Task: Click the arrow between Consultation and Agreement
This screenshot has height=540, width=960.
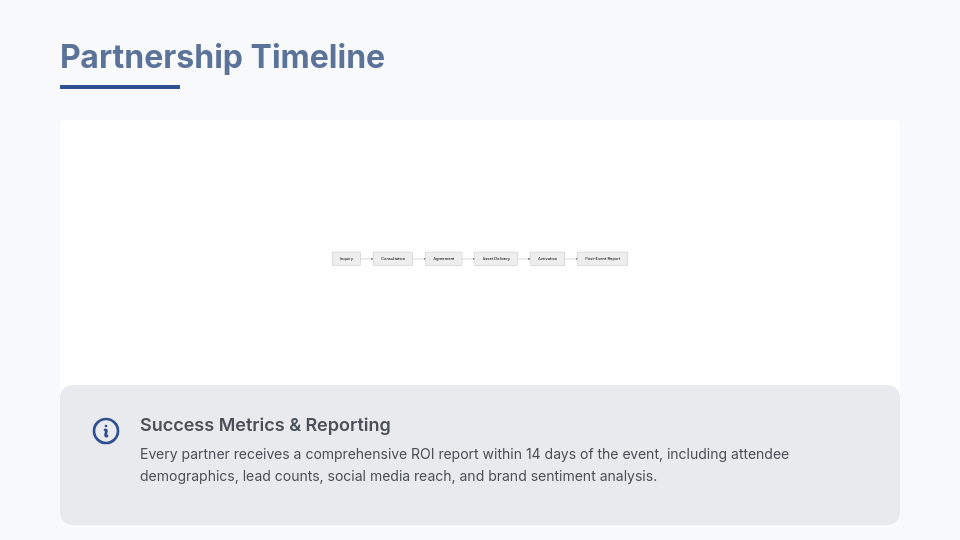Action: [419, 259]
